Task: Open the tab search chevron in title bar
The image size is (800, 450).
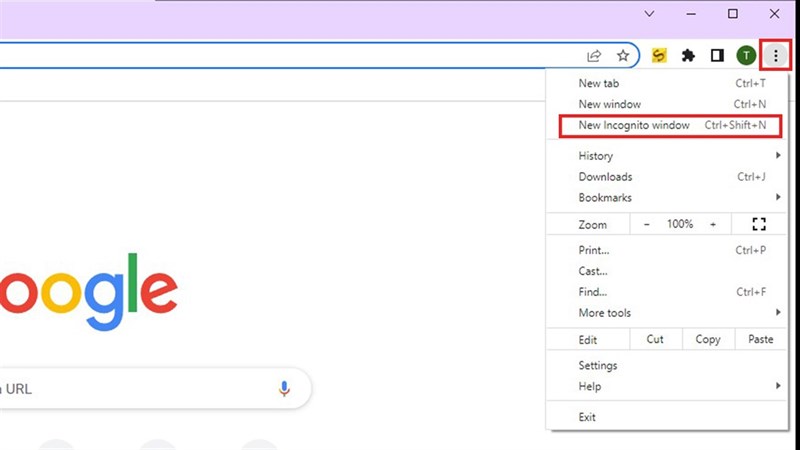Action: (649, 14)
